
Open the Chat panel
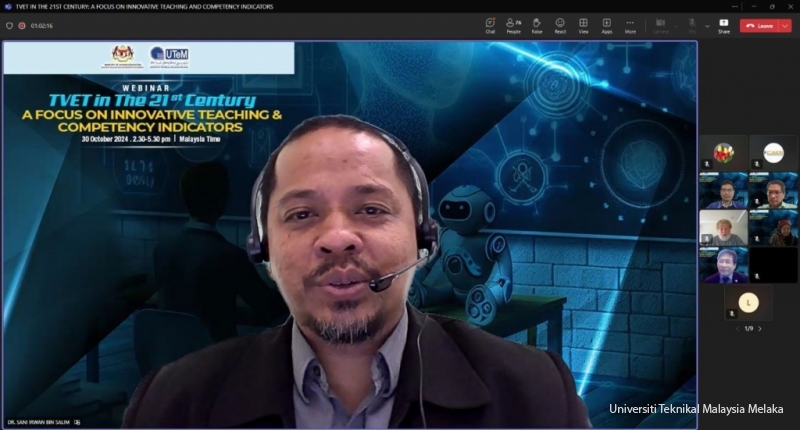point(490,25)
